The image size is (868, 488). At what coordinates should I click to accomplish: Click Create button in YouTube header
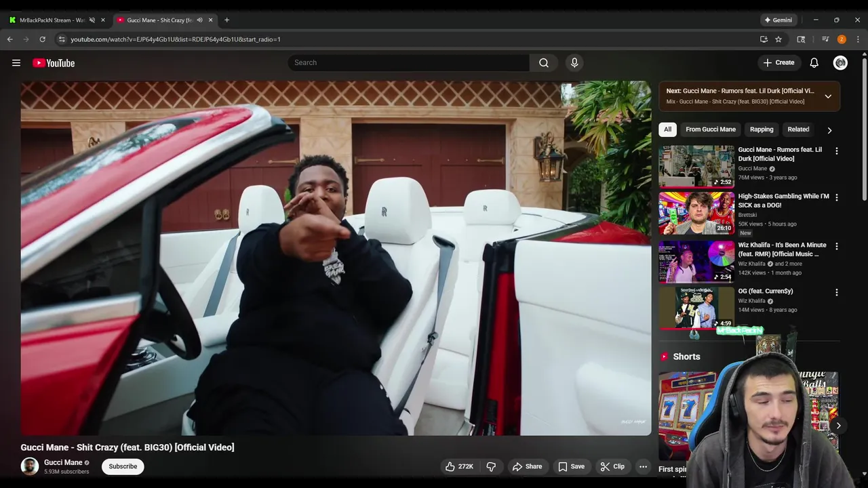778,62
